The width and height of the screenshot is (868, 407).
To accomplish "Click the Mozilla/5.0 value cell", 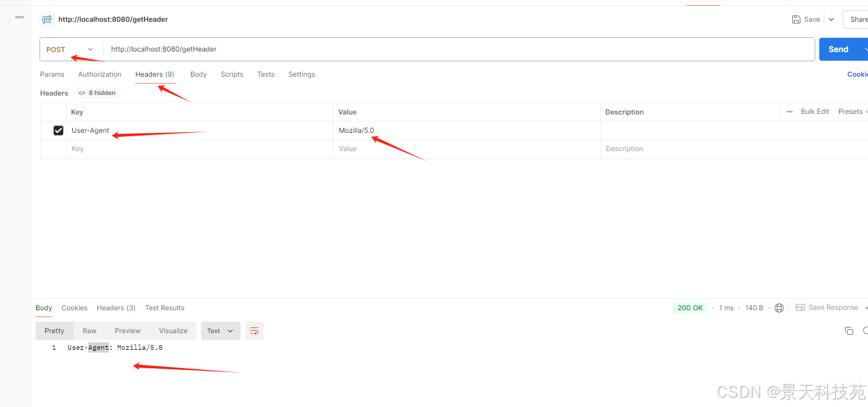I will click(466, 131).
